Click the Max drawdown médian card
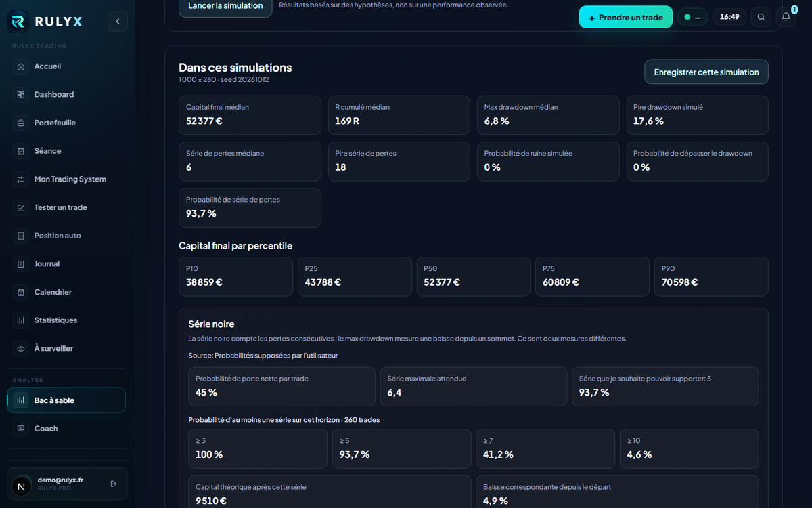 [548, 115]
